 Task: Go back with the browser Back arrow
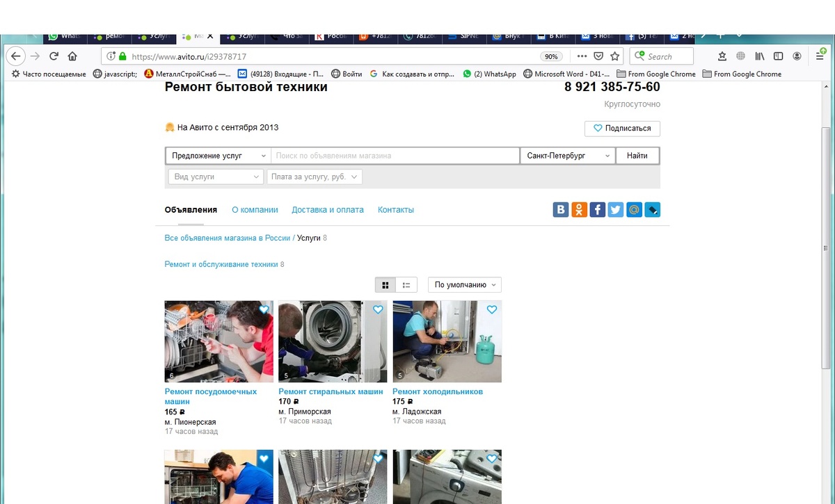15,56
